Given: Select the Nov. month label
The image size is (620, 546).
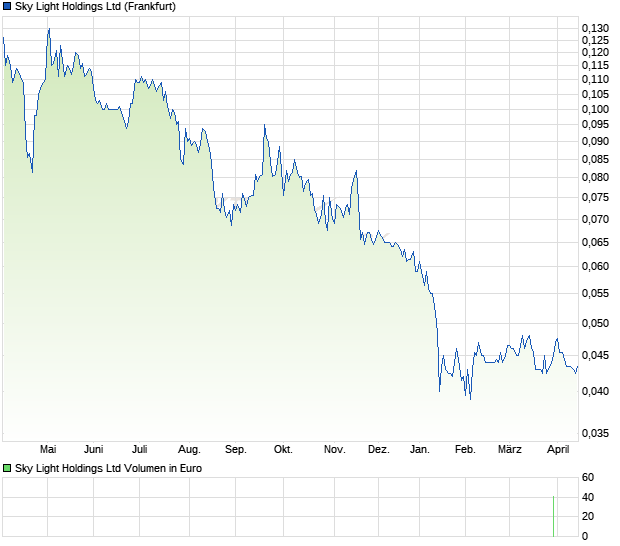Looking at the screenshot, I should tap(335, 450).
